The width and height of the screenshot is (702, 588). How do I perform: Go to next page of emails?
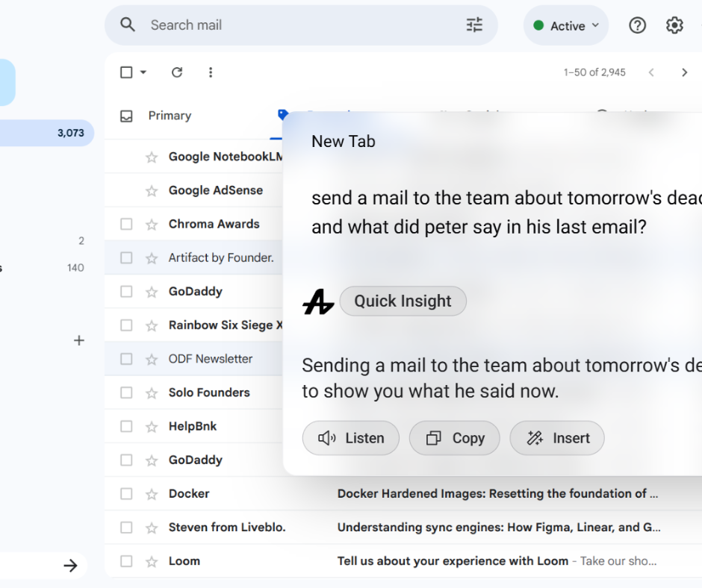[684, 72]
